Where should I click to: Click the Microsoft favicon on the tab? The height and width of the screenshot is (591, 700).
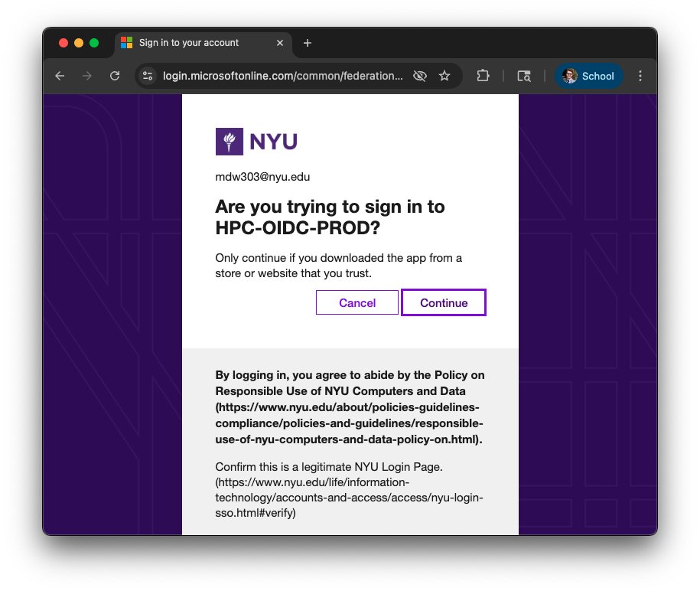pos(127,43)
